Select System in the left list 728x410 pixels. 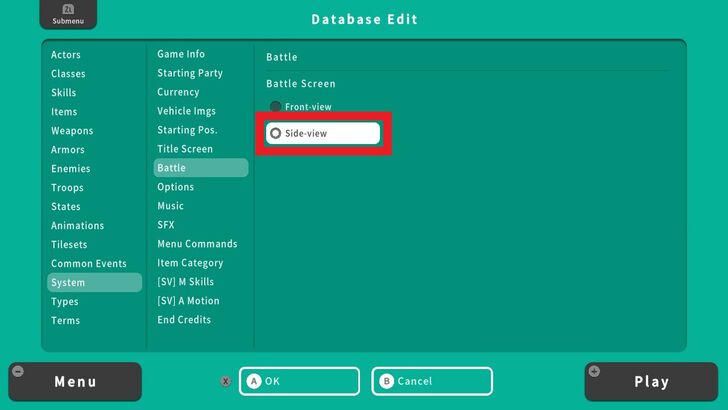point(69,283)
